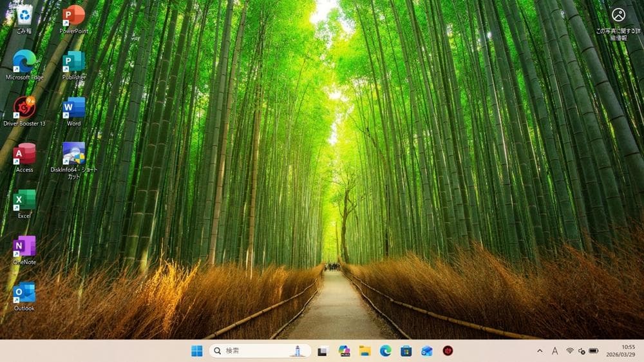Select the Microsoft Edge desktop shortcut
This screenshot has width=644, height=362.
point(24,65)
